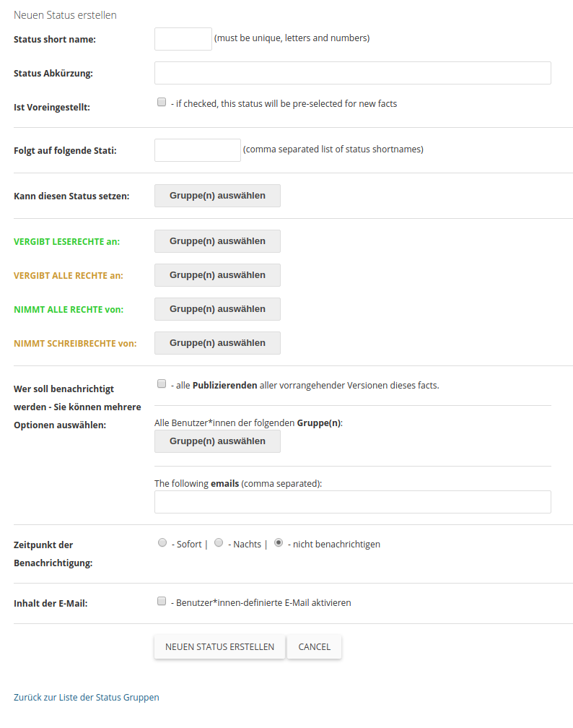Screen dimensions: 573x728
Task: Open group selector for Kann diesen Status setzen
Action: [x=217, y=196]
